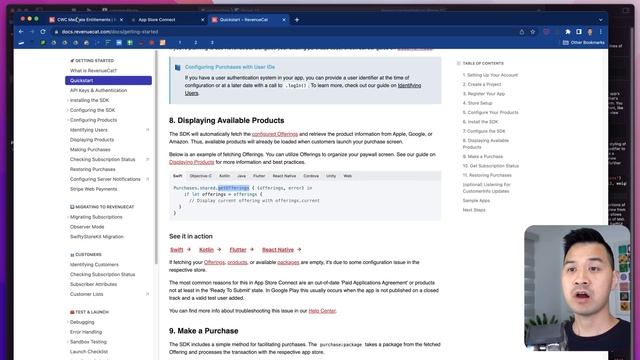Viewport: 640px width, 360px height.
Task: Close the App Store Connect tab
Action: point(202,20)
